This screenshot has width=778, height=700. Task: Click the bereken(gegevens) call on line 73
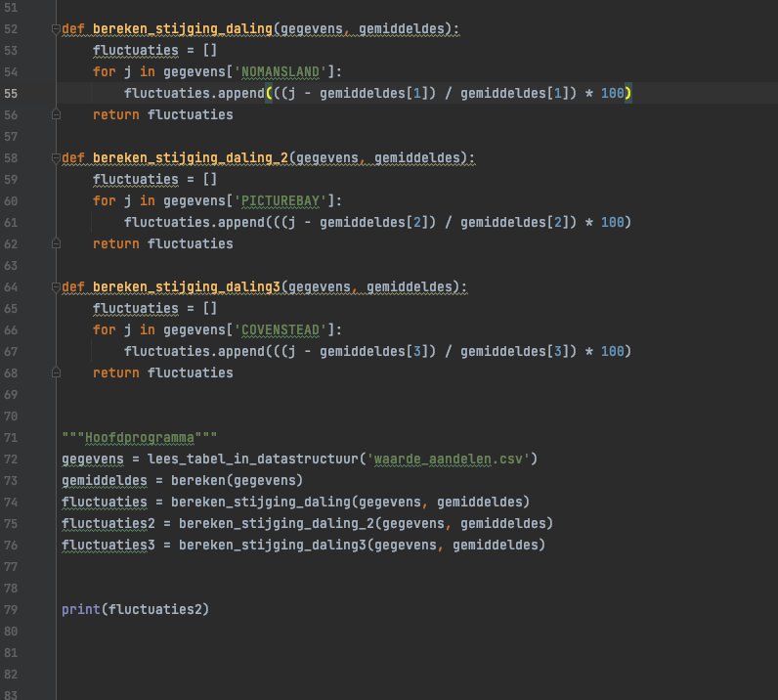tap(237, 481)
